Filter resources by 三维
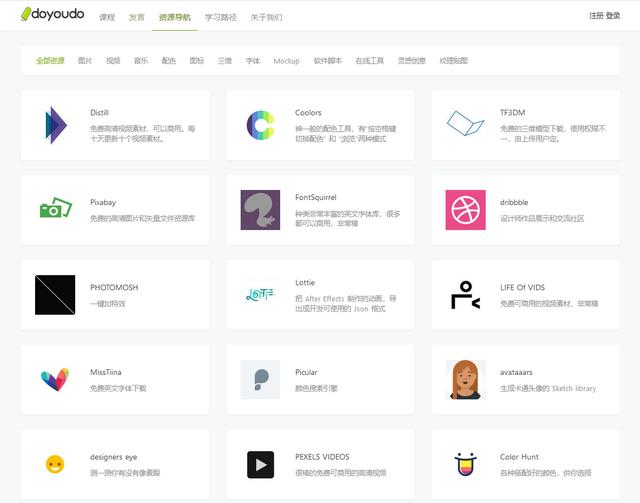 pyautogui.click(x=224, y=60)
